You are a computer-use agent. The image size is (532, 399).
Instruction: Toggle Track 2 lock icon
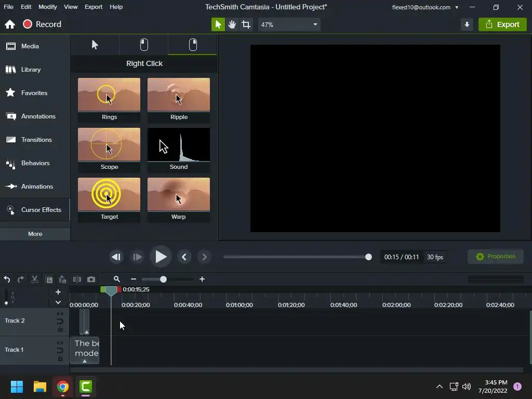point(60,329)
